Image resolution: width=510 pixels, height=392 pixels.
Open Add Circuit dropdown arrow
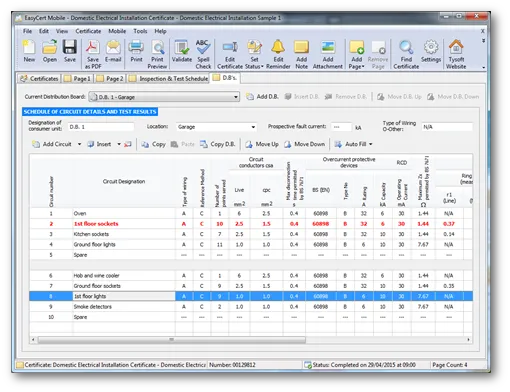(79, 144)
